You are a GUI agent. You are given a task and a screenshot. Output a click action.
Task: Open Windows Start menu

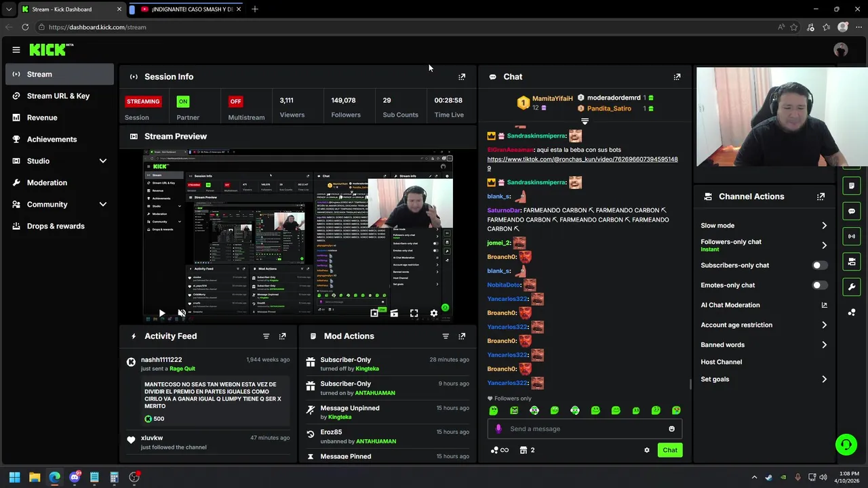(14, 477)
